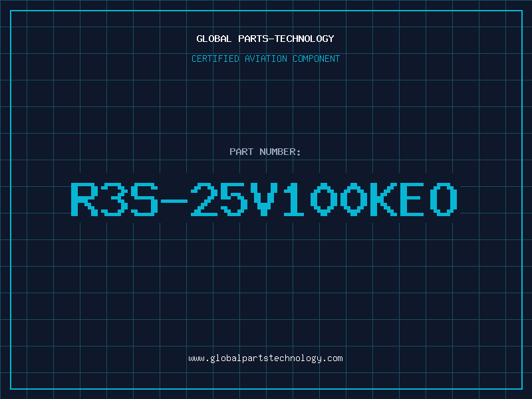Click the letter E in the part number
This screenshot has width=532, height=399.
[x=412, y=199]
